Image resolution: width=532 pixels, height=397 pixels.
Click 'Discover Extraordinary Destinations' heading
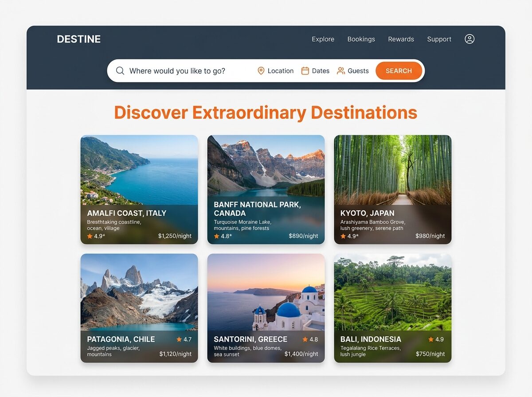pyautogui.click(x=266, y=113)
